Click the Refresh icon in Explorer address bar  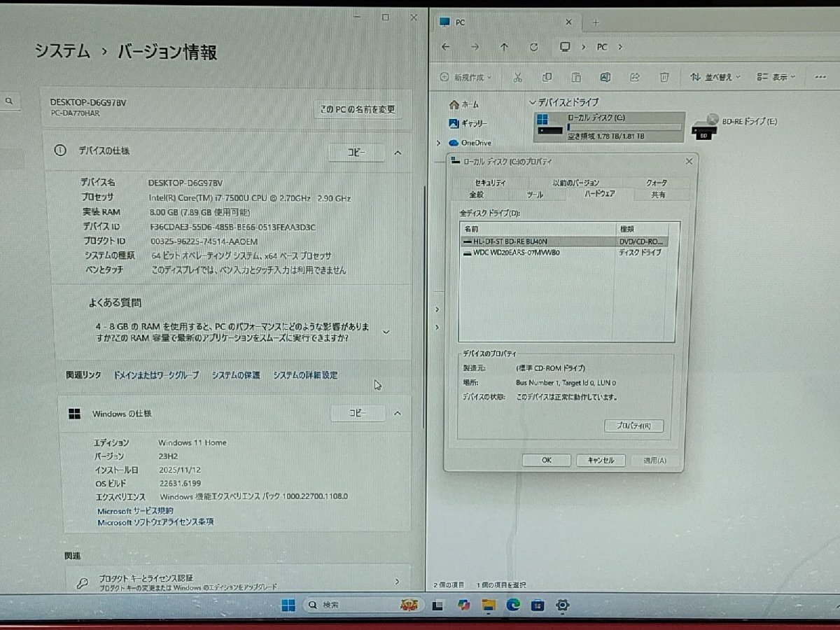(x=533, y=47)
